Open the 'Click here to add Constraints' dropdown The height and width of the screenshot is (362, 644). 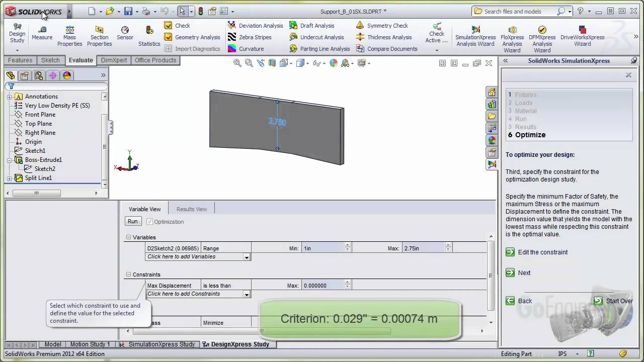[x=247, y=294]
